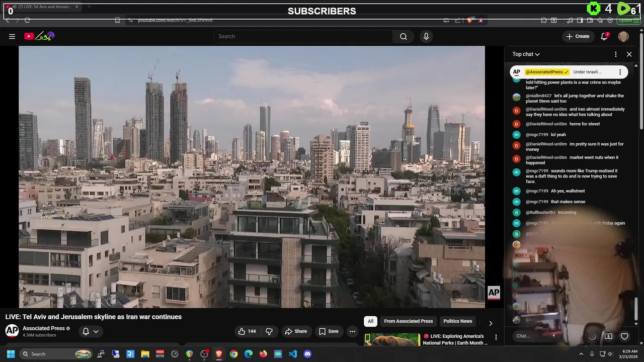Image resolution: width=644 pixels, height=362 pixels.
Task: Toggle the browser sidebar panel
Action: (580, 20)
